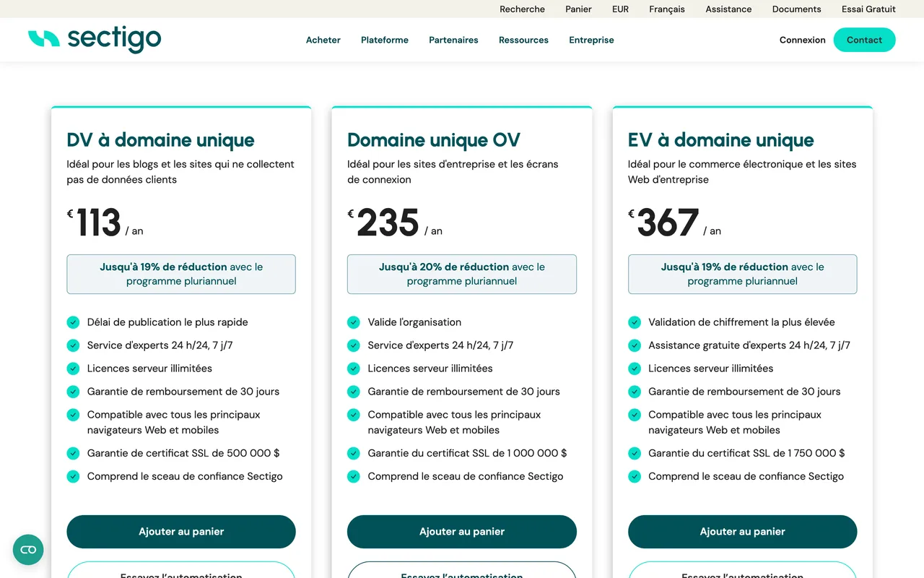This screenshot has width=924, height=578.
Task: Click check icon beside 'Garantie du certificat SSL de 1 000 000 $'
Action: click(x=354, y=453)
